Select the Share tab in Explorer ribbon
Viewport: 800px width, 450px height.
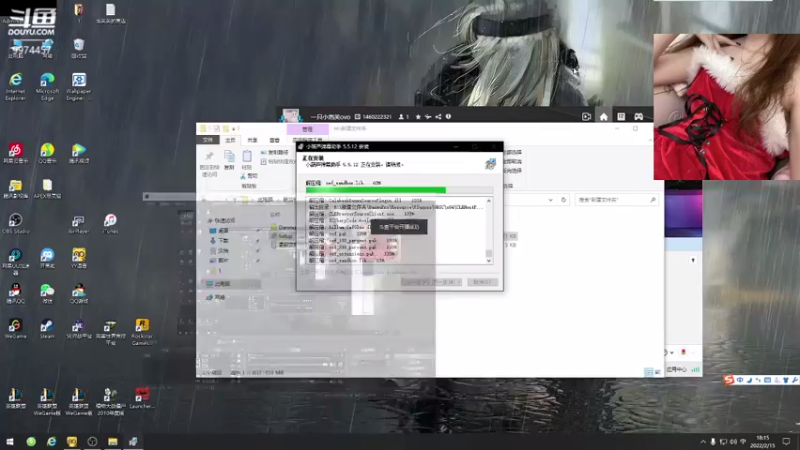click(252, 140)
